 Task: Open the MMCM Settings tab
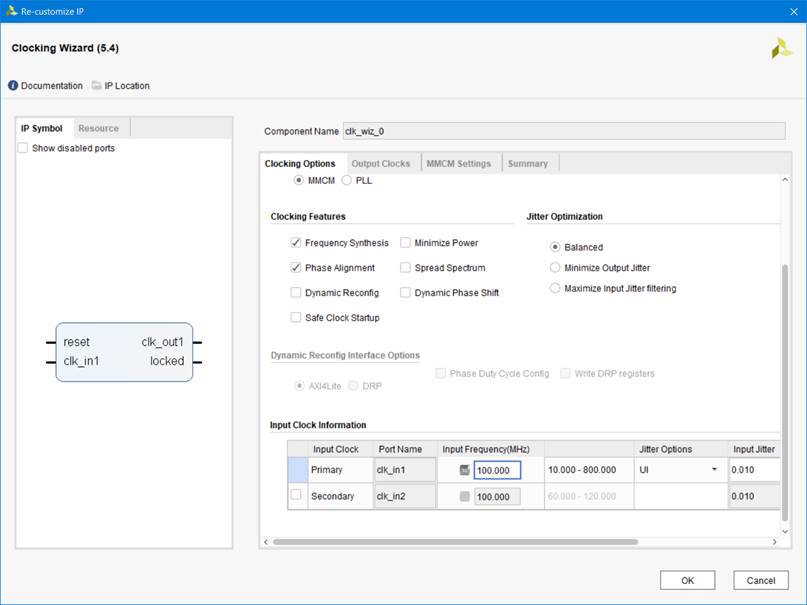[x=458, y=163]
